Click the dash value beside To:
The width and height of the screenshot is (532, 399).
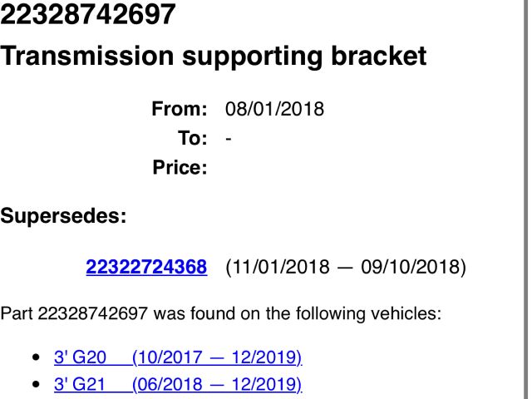(228, 138)
